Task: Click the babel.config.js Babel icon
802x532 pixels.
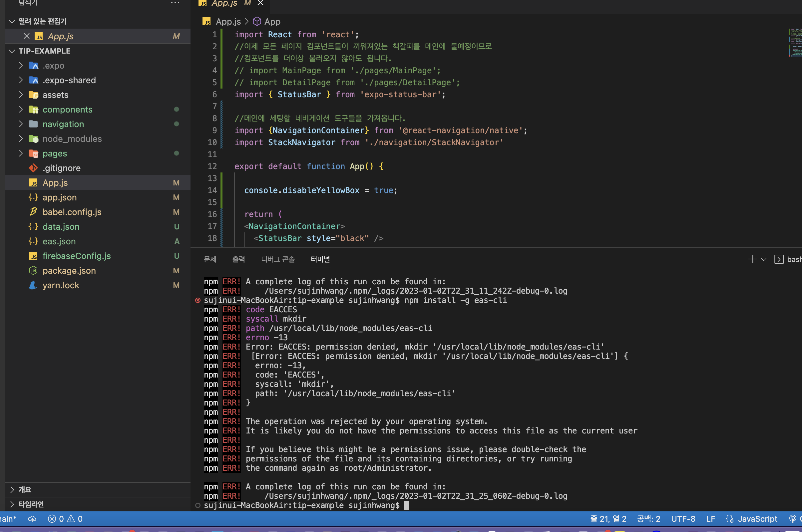Action: [x=34, y=212]
